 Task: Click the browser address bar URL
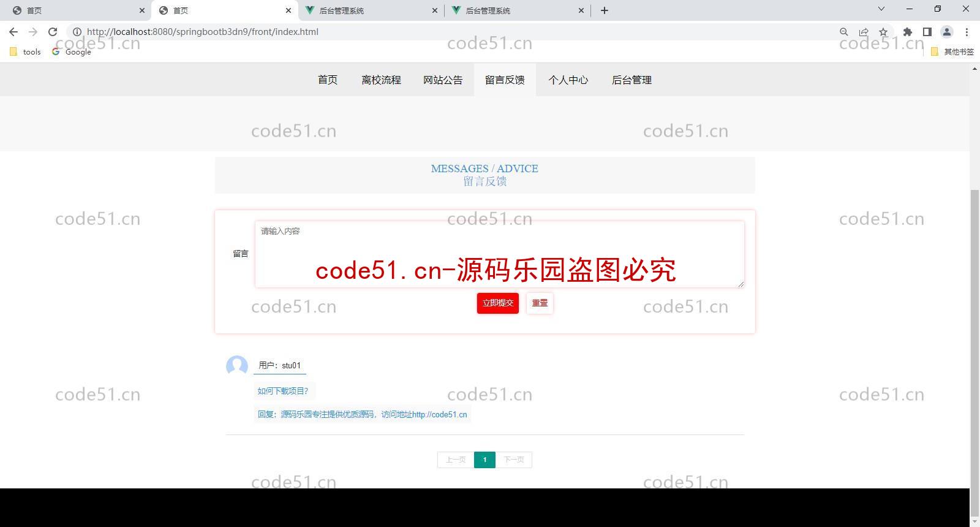(x=203, y=32)
